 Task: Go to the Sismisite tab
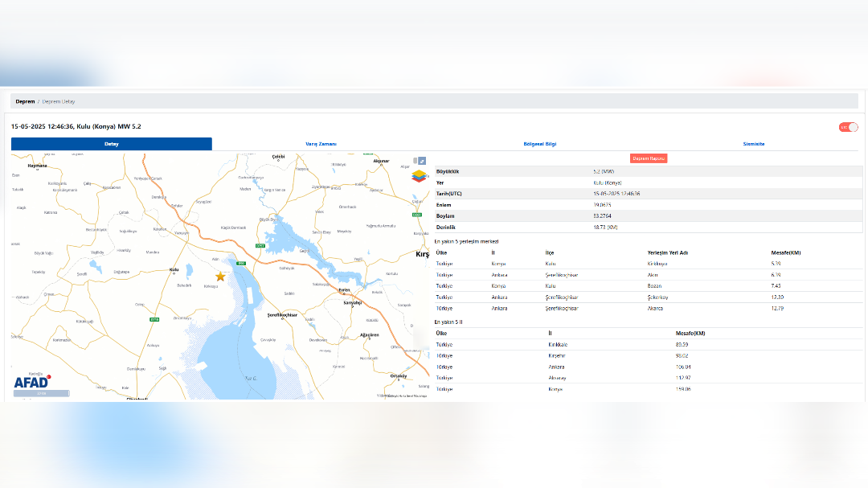[753, 144]
